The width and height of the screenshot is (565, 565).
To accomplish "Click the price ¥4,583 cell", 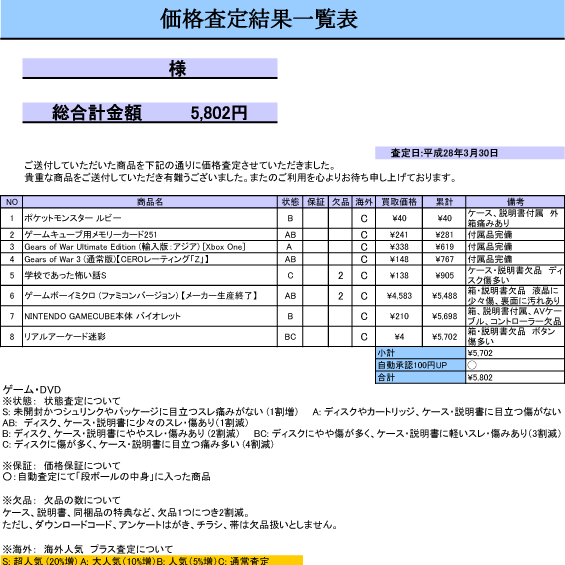I will coord(399,296).
